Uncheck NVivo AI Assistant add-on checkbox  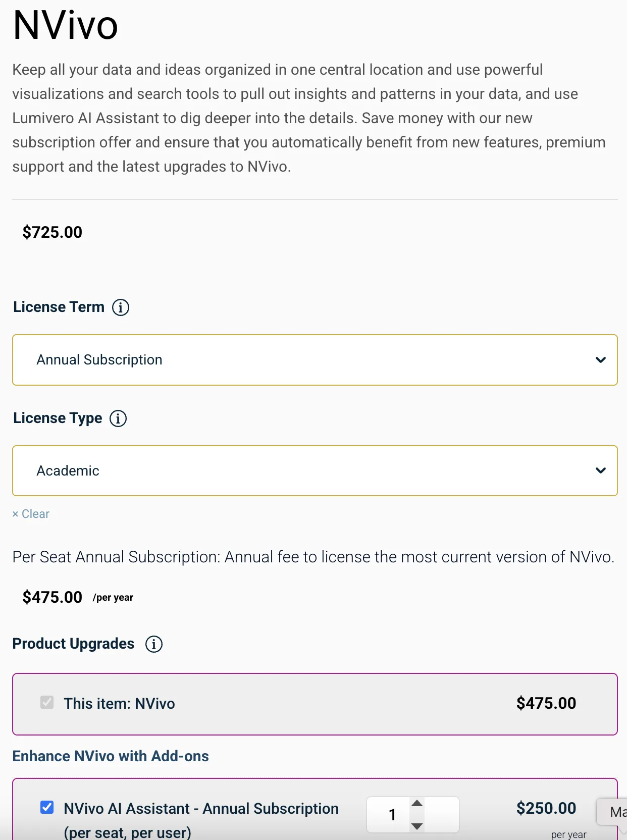(x=47, y=807)
